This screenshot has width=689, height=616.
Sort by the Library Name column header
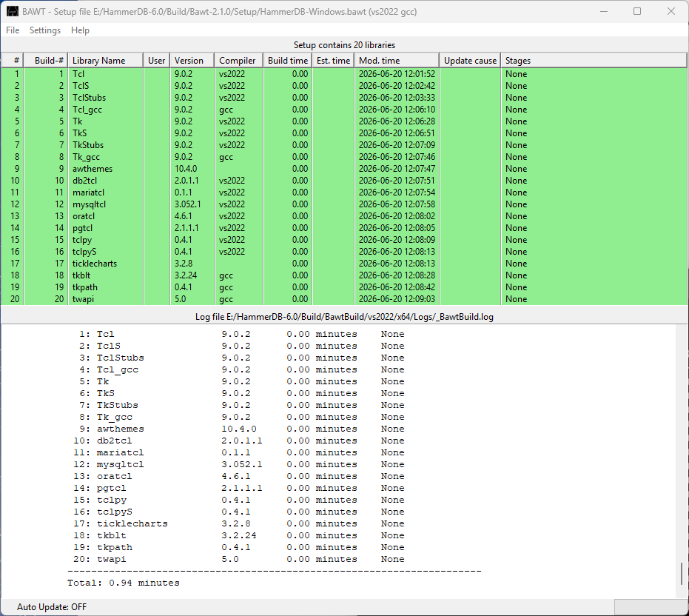105,61
